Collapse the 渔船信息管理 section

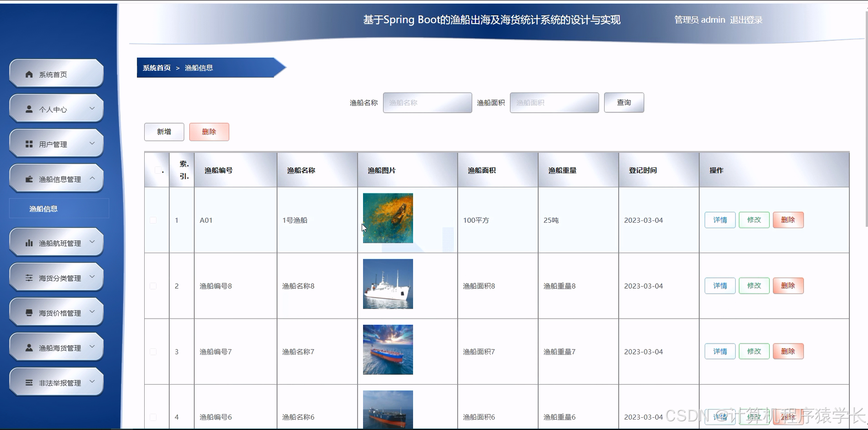click(92, 178)
